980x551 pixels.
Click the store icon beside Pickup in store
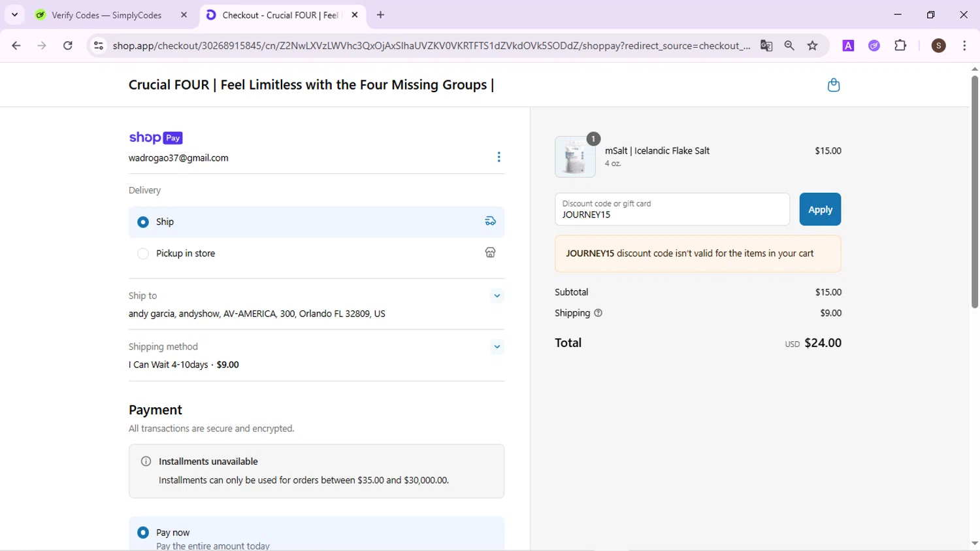pos(490,253)
